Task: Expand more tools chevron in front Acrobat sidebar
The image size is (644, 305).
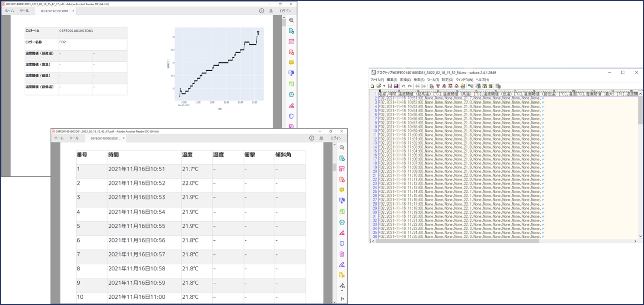Action: click(x=342, y=291)
